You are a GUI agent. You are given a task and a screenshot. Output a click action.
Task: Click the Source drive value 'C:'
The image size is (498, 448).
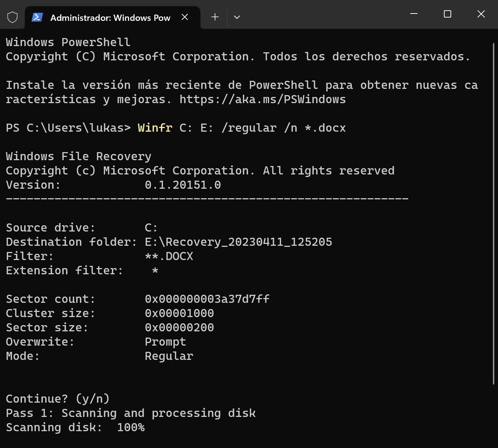click(151, 228)
